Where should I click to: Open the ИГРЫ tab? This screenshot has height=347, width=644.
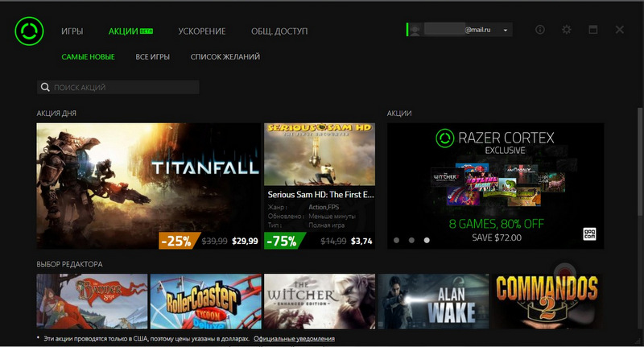[72, 31]
